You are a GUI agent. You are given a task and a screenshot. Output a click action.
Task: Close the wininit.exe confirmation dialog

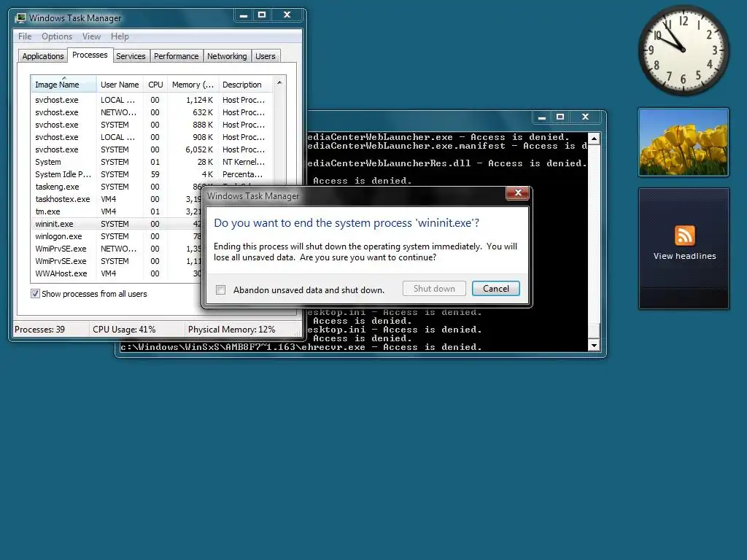tap(518, 192)
